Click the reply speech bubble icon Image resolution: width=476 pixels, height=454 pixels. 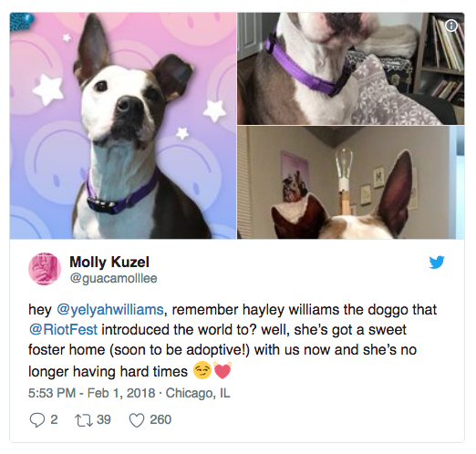tap(37, 420)
